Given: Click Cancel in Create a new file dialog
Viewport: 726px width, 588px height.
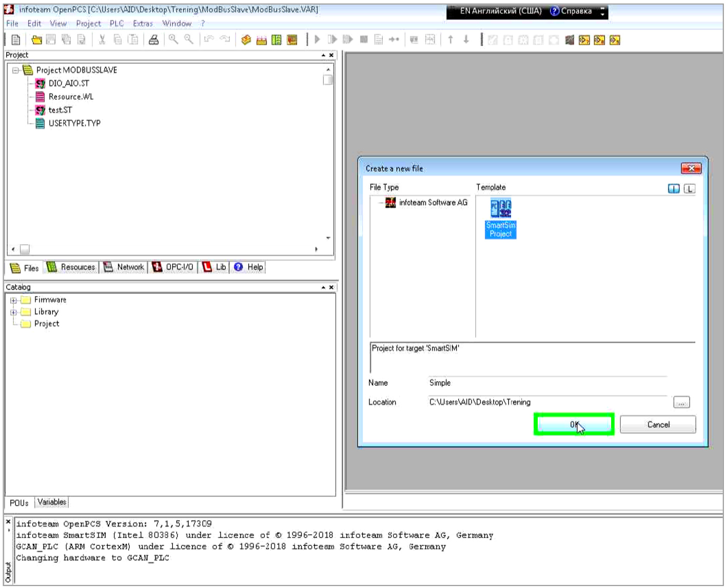Looking at the screenshot, I should click(658, 425).
